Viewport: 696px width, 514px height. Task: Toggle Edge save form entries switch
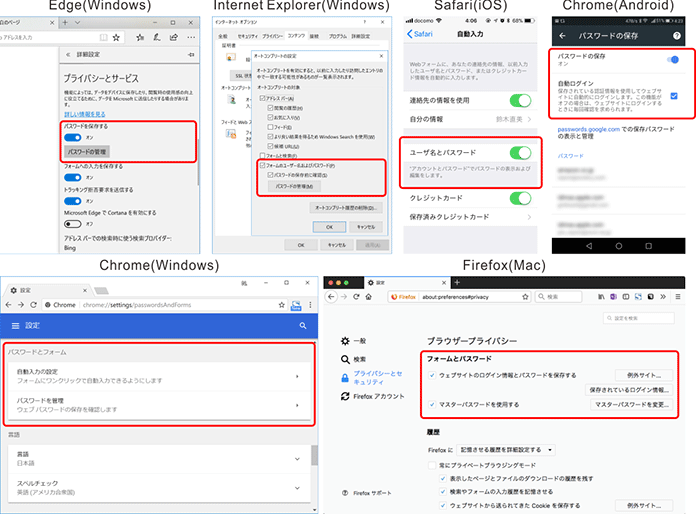pyautogui.click(x=73, y=178)
